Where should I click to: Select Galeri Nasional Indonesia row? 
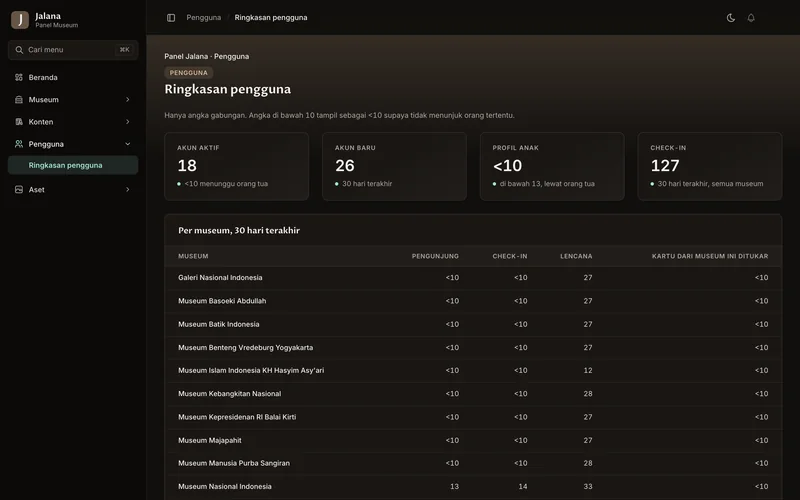[x=473, y=278]
